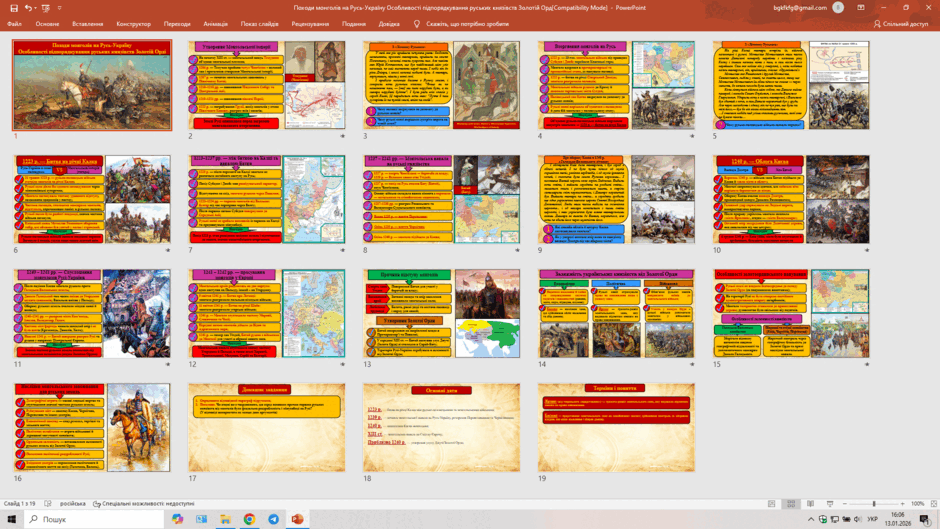The height and width of the screenshot is (529, 940).
Task: Click the Пошук taskbar search box
Action: coord(94,519)
